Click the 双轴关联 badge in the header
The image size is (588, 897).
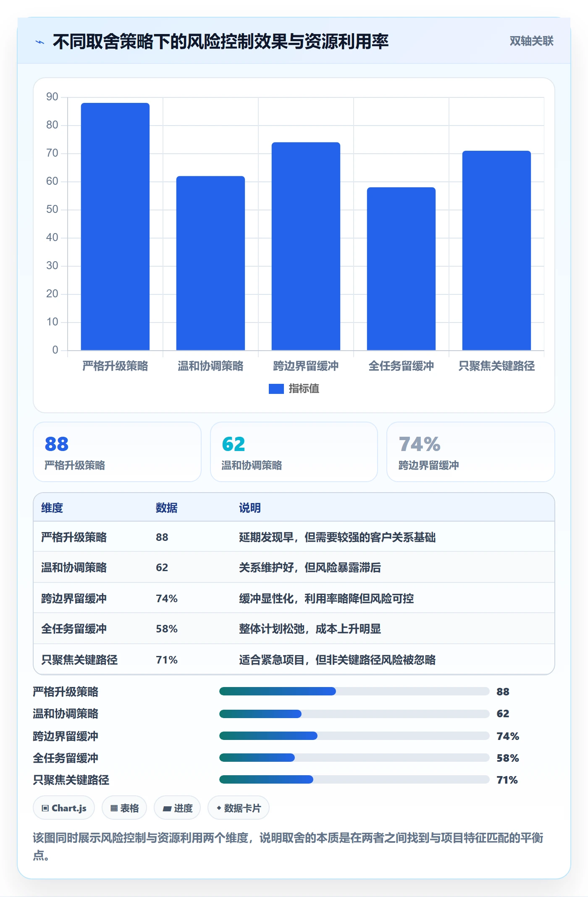(531, 41)
